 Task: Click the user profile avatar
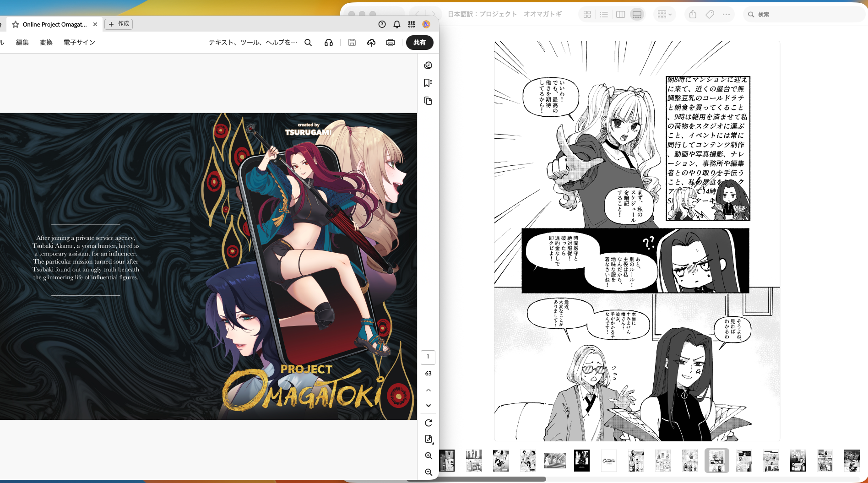(426, 24)
